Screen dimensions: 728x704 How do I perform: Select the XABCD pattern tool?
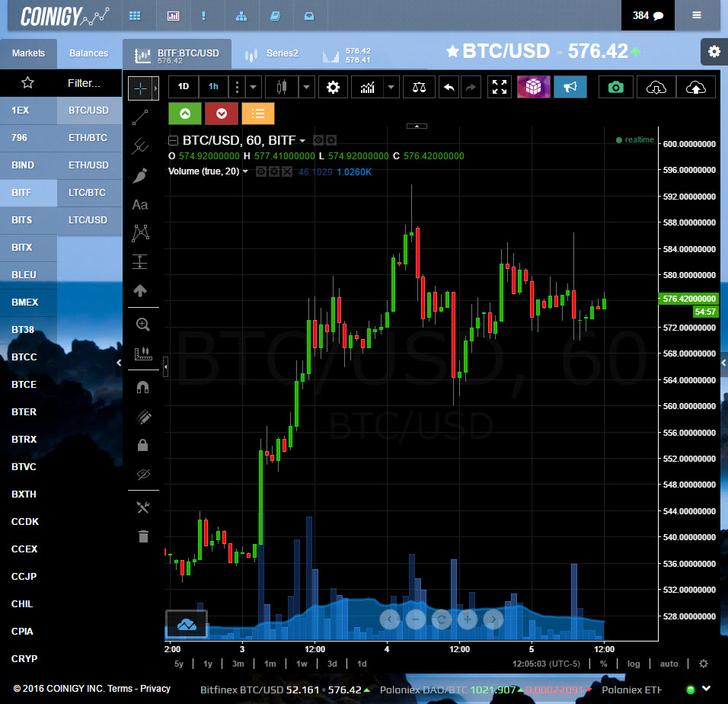point(140,233)
